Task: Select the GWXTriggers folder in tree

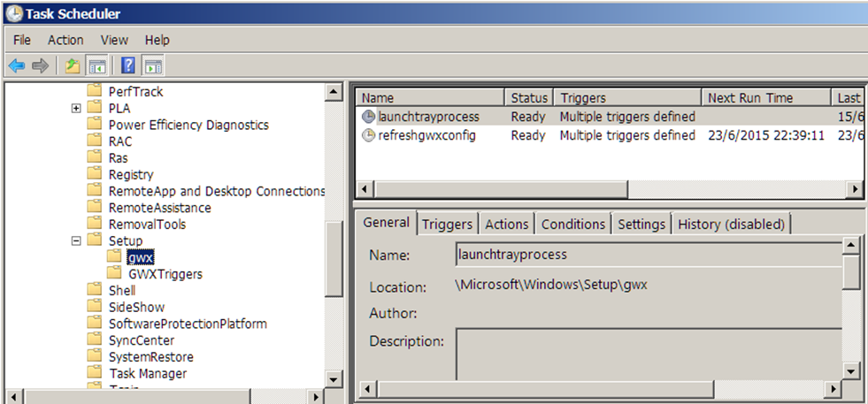Action: coord(165,274)
